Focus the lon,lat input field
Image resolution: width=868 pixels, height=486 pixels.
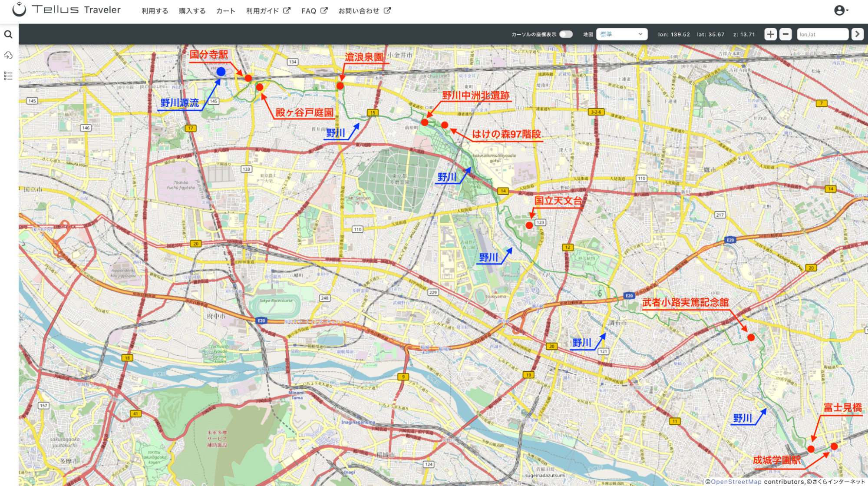point(822,34)
